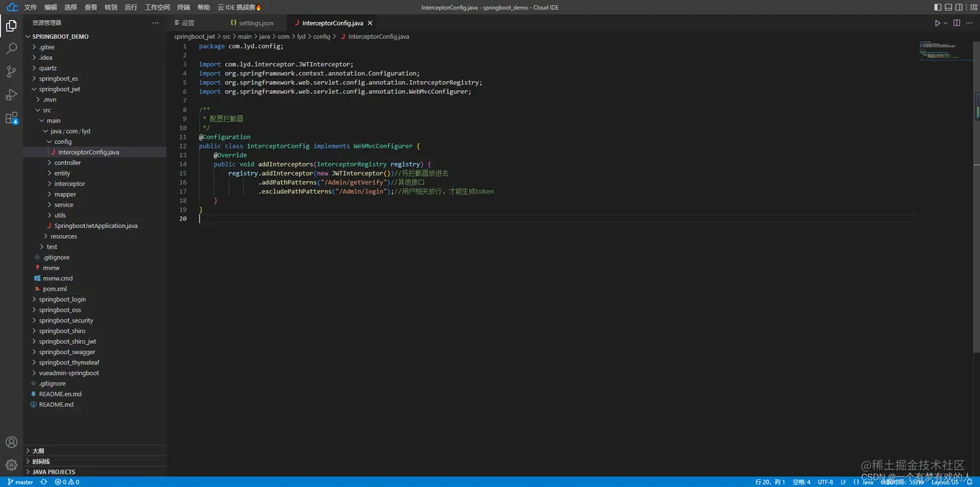980x487 pixels.
Task: Change line ending via LF status item
Action: tap(843, 482)
